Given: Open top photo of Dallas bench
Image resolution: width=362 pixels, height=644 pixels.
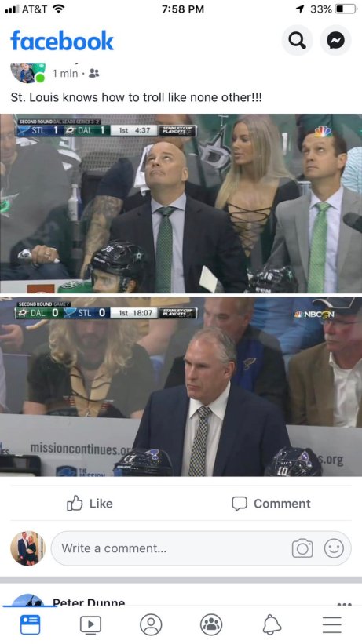Looking at the screenshot, I should (x=181, y=203).
